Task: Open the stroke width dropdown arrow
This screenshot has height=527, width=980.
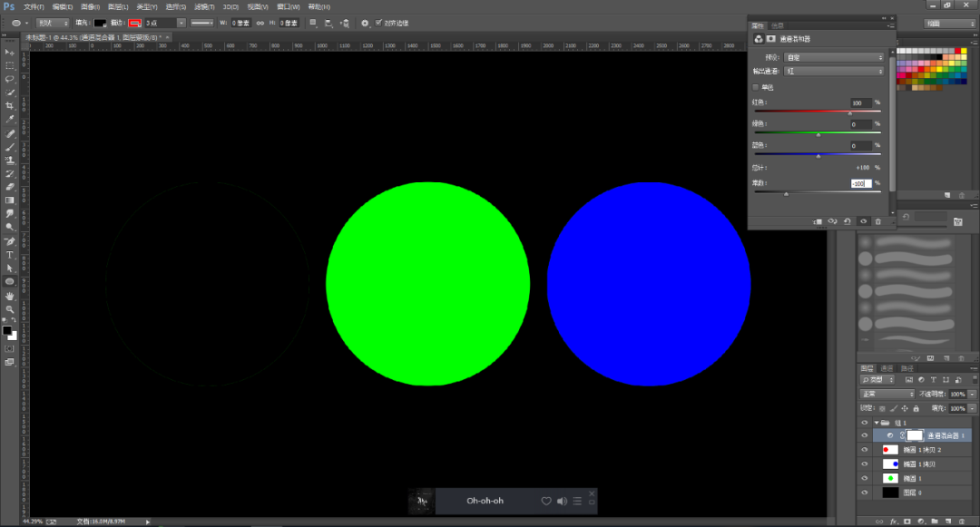Action: click(181, 23)
